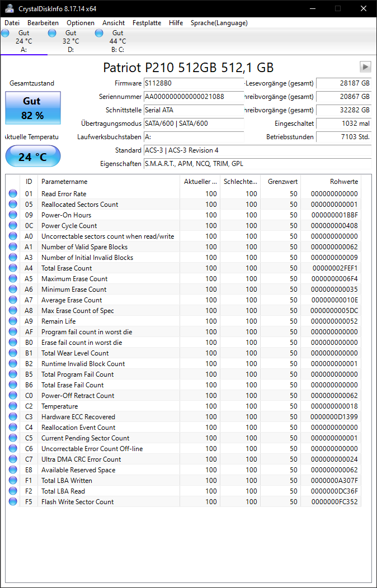This screenshot has height=588, width=377.
Task: Click the Standard ACS-3 field
Action: [x=257, y=150]
